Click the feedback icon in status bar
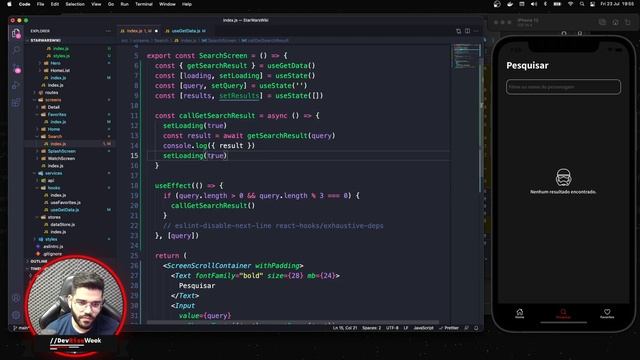The width and height of the screenshot is (640, 360). (467, 328)
